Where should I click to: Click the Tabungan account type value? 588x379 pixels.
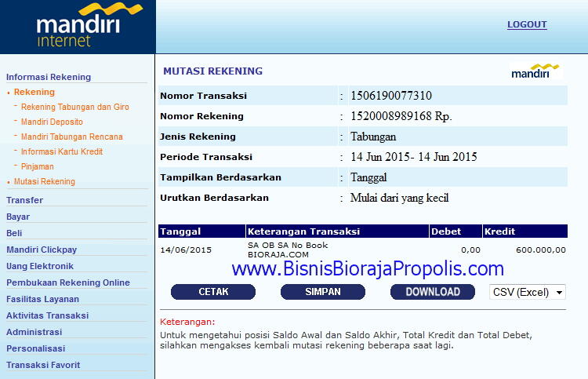point(373,137)
